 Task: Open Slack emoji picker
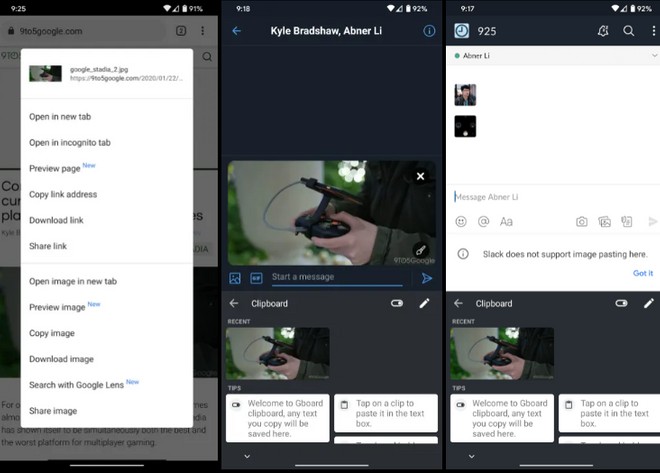pyautogui.click(x=461, y=221)
